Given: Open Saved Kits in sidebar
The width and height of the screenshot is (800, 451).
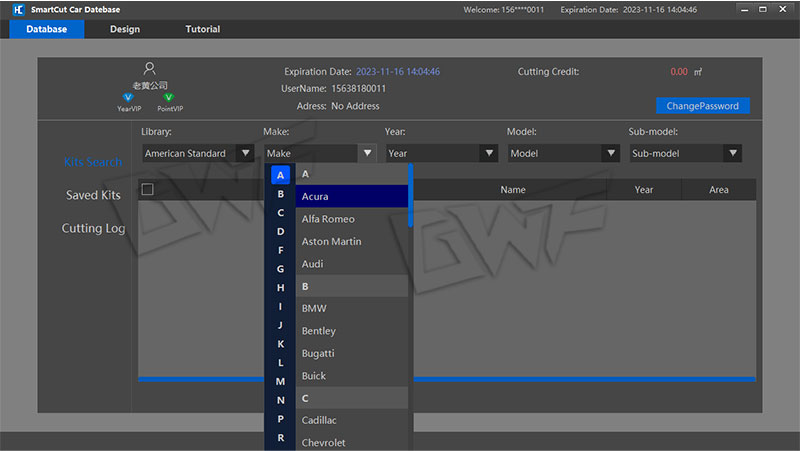Looking at the screenshot, I should pos(93,195).
